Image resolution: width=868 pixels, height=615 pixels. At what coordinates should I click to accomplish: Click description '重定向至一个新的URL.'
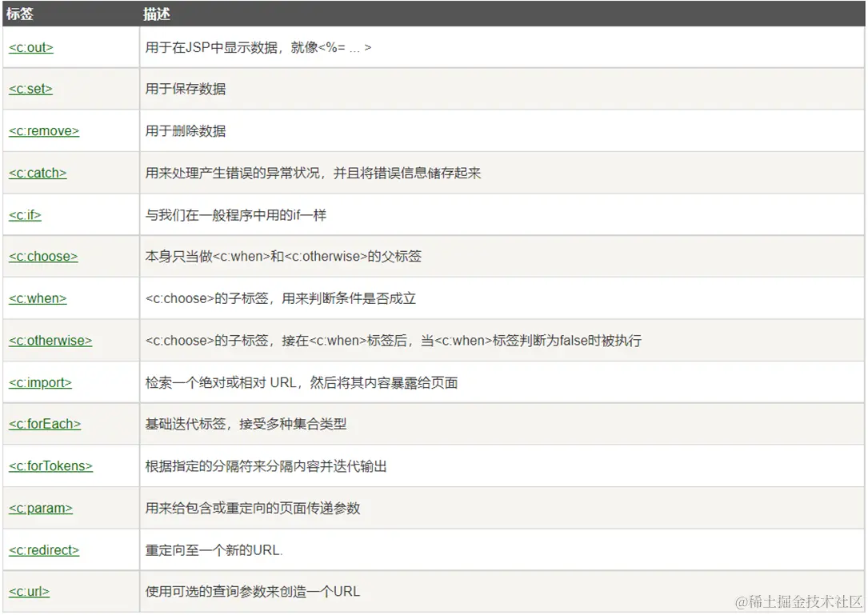(214, 550)
